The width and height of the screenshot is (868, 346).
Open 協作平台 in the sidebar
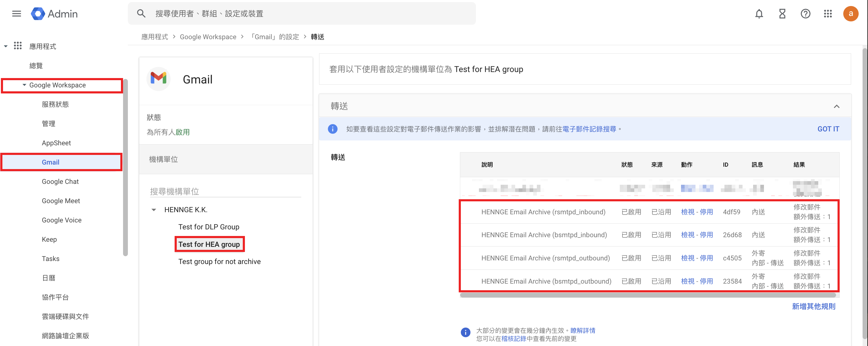tap(55, 297)
